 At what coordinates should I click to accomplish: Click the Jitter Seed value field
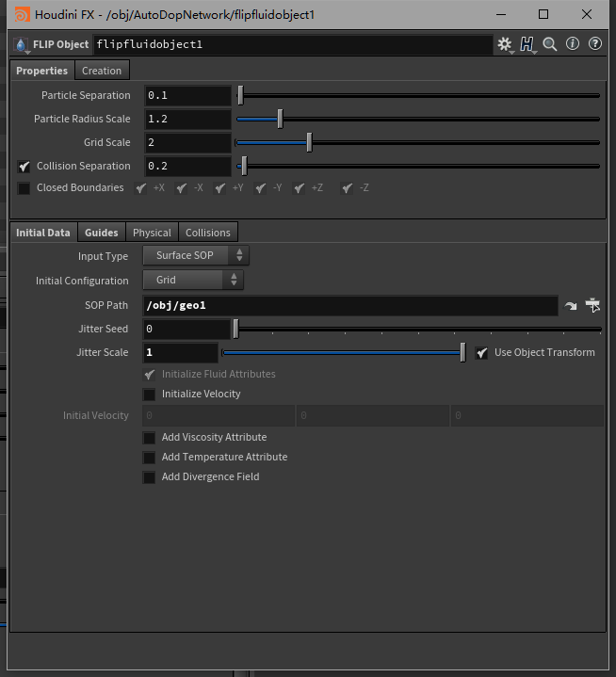(186, 329)
